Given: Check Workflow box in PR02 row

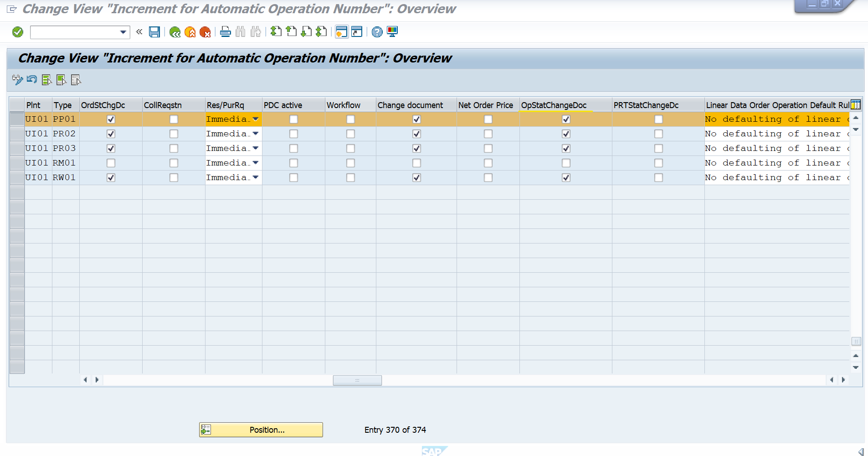Looking at the screenshot, I should 350,134.
